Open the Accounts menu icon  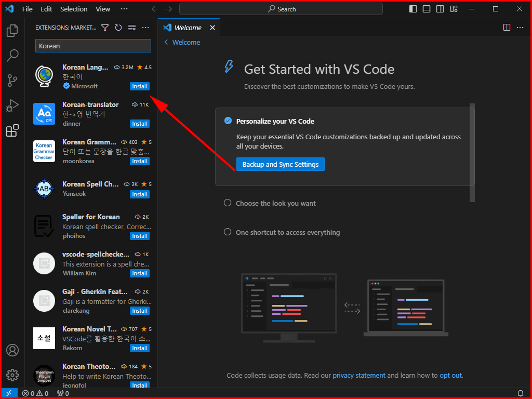pyautogui.click(x=12, y=350)
